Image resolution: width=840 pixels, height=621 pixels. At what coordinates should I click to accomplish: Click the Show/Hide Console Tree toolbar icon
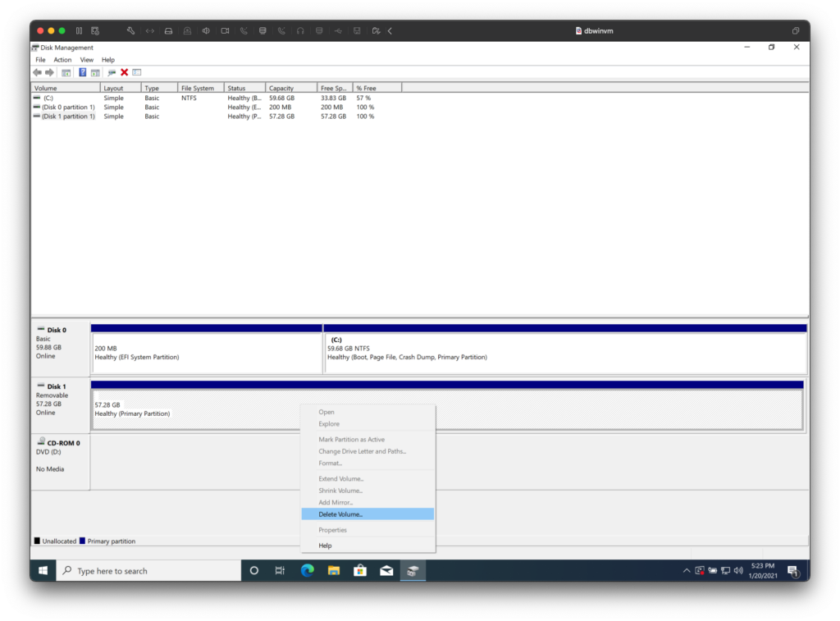click(66, 72)
